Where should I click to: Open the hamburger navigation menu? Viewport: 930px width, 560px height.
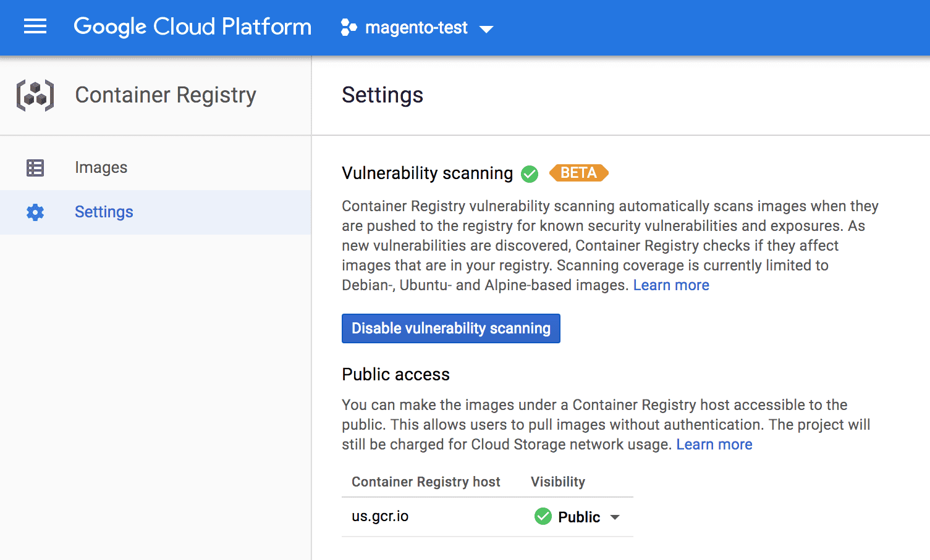click(x=35, y=27)
